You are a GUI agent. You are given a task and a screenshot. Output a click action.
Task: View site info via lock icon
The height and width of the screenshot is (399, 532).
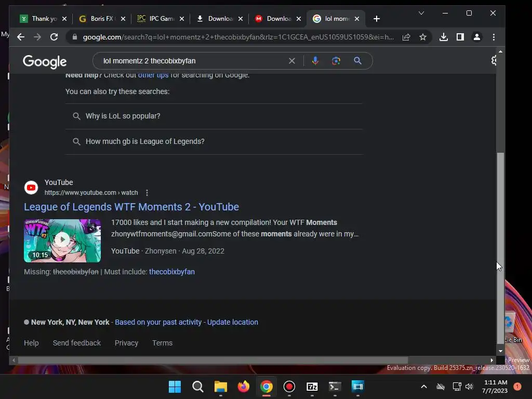75,37
